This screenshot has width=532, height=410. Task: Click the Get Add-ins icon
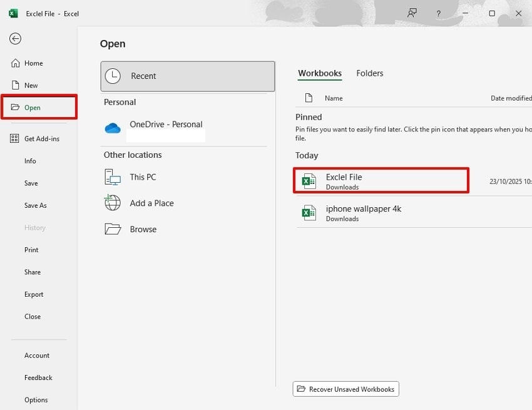(15, 138)
